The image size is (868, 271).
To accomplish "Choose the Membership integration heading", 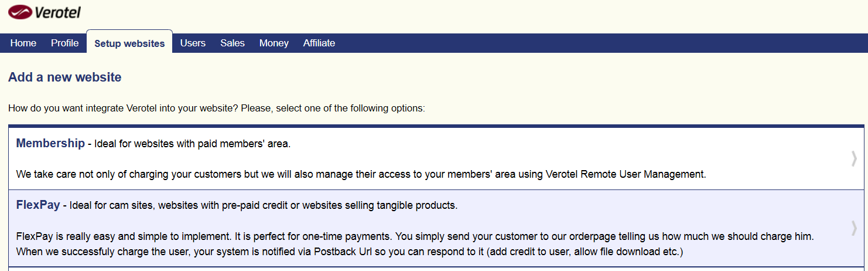I will [x=50, y=143].
